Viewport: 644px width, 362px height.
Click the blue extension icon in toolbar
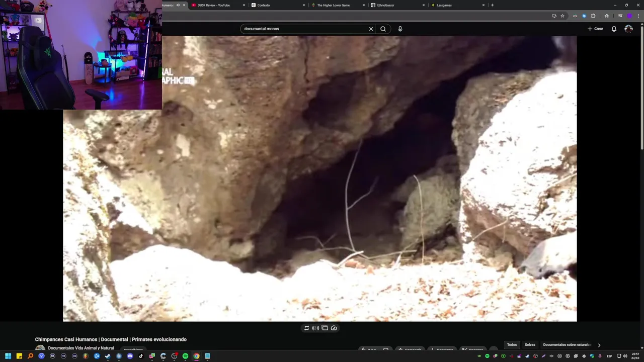point(584,16)
